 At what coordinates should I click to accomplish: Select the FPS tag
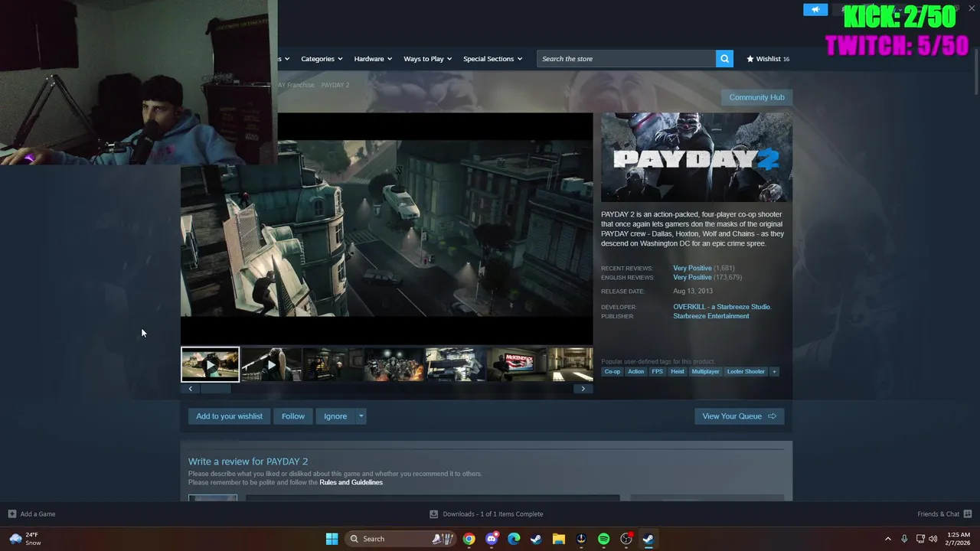pyautogui.click(x=658, y=372)
